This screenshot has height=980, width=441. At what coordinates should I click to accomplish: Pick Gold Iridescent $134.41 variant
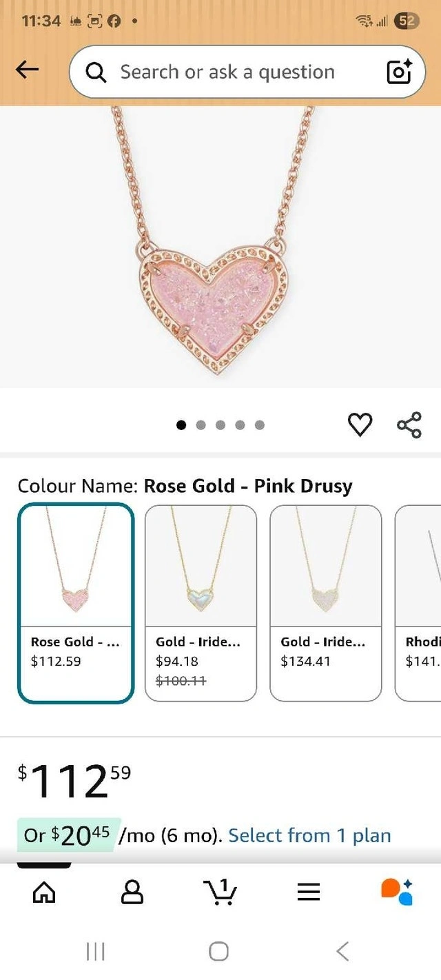click(x=325, y=603)
